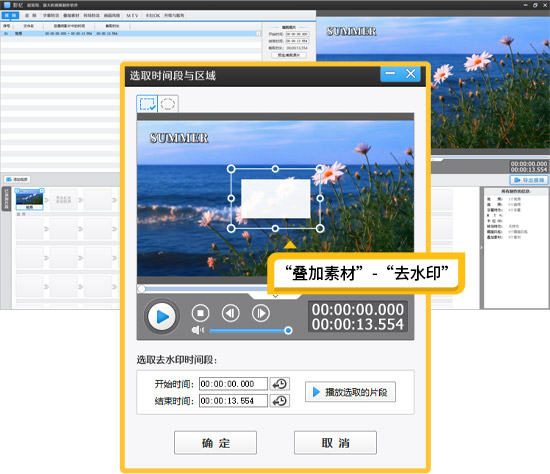Open the 叠加素材 tab
550x474 pixels.
[71, 15]
